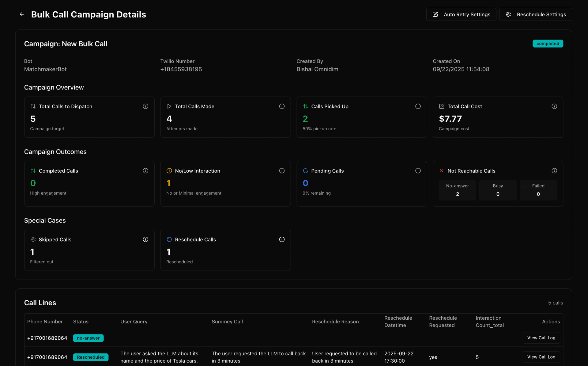Screen dimensions: 588x366
Task: Click the completed status badge
Action: pos(548,43)
